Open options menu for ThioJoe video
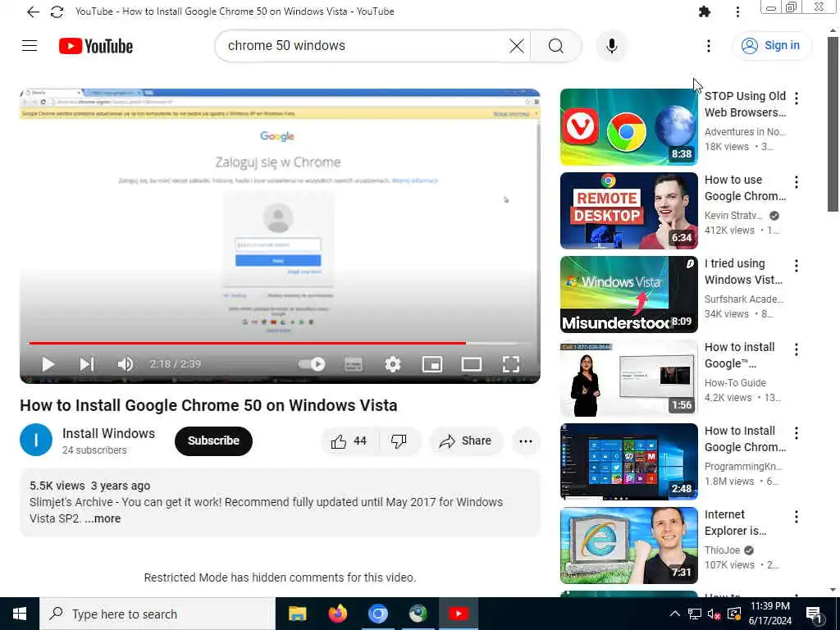Screen dimensions: 840x630 click(x=797, y=517)
